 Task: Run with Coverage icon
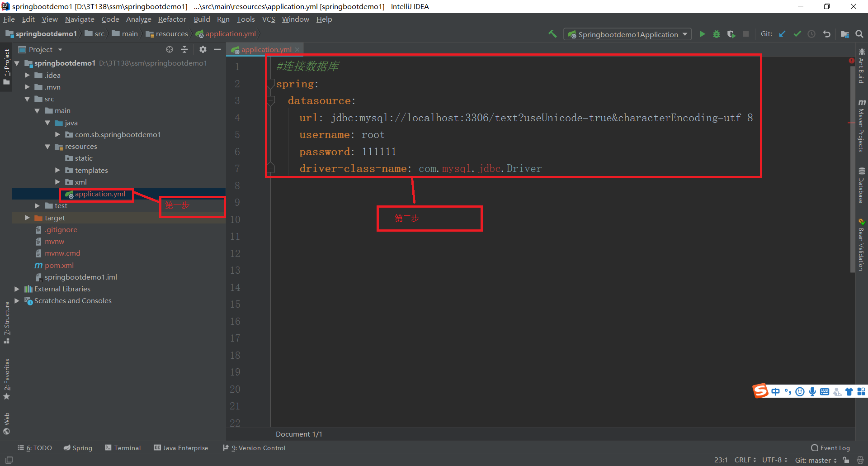coord(731,34)
